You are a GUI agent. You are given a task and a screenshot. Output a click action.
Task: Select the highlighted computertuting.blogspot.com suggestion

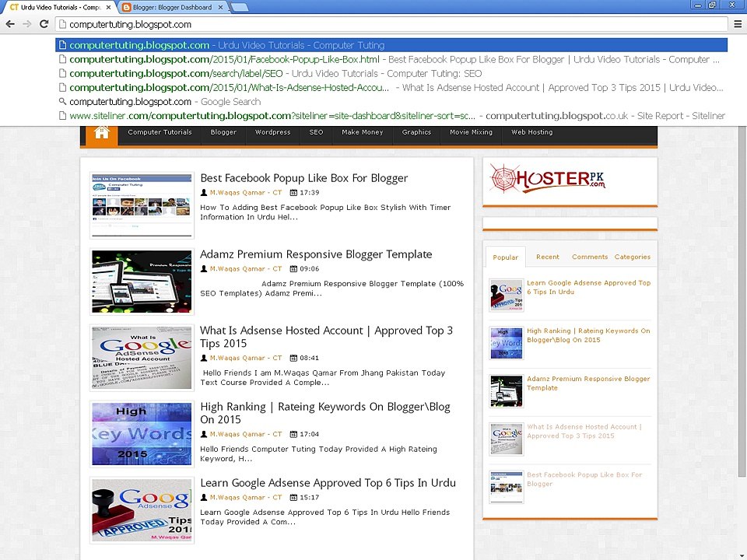click(x=391, y=45)
